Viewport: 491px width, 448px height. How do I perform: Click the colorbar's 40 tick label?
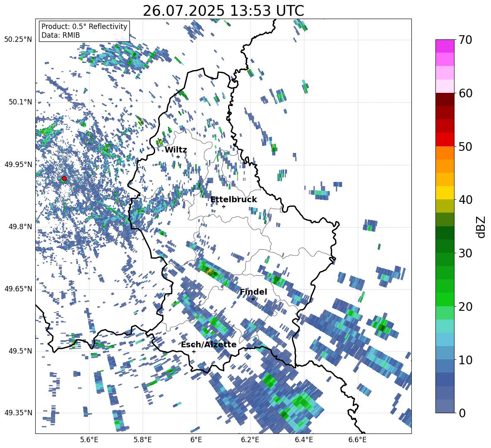coord(465,200)
